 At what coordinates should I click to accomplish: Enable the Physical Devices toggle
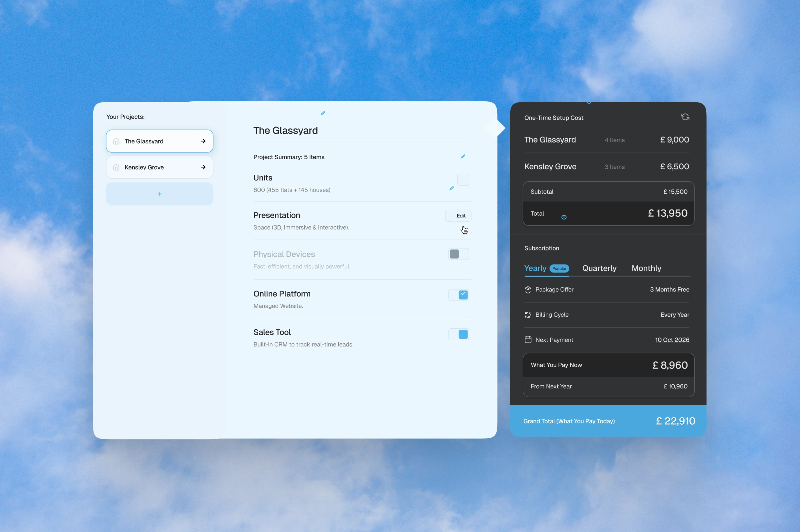point(459,254)
